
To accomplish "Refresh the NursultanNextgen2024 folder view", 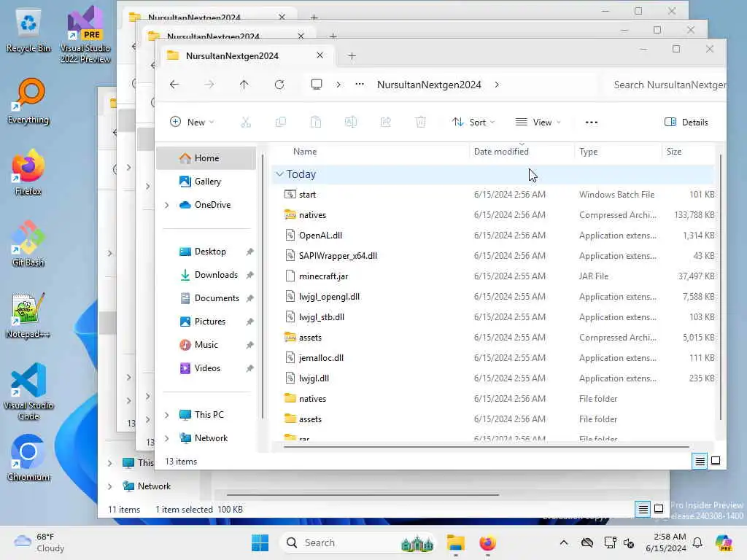I will [x=279, y=85].
